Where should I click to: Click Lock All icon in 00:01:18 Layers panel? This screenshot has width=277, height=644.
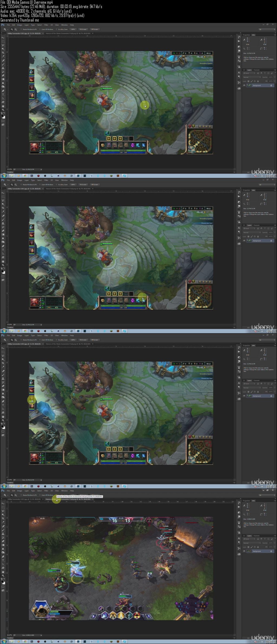(x=258, y=237)
